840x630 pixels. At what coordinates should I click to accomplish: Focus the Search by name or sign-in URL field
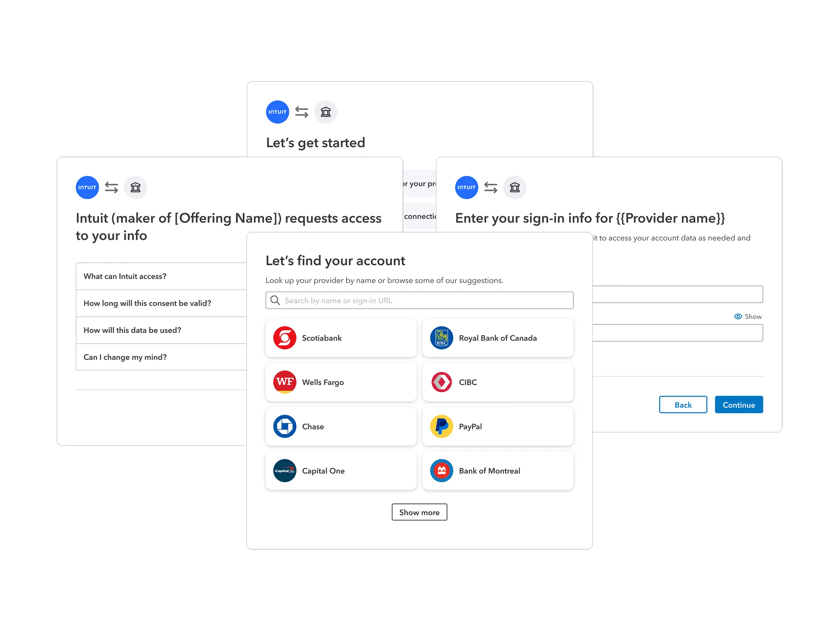click(419, 300)
